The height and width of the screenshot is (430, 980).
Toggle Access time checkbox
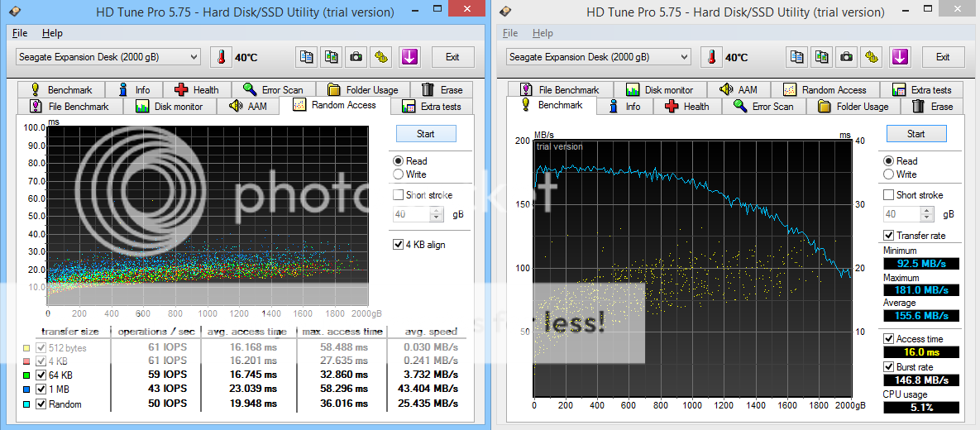coord(889,339)
